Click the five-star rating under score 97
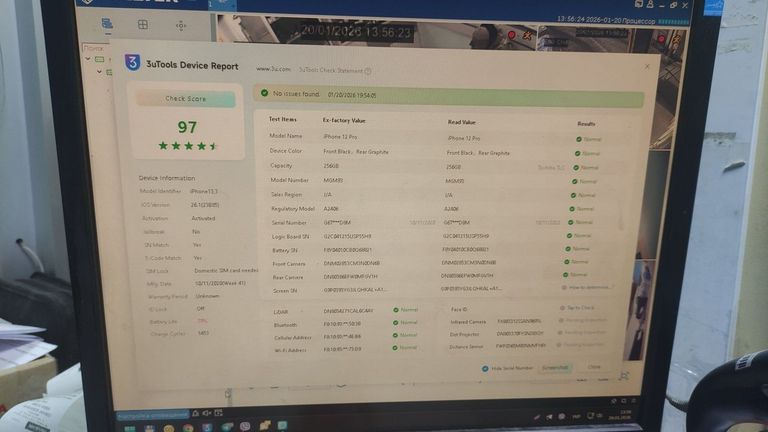Viewport: 768px width, 432px height. 187,146
